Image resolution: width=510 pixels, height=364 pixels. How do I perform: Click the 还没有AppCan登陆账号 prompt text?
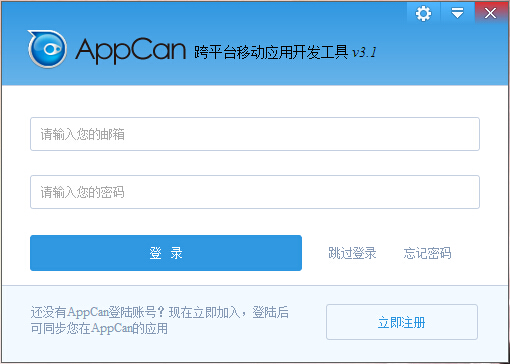[97, 312]
